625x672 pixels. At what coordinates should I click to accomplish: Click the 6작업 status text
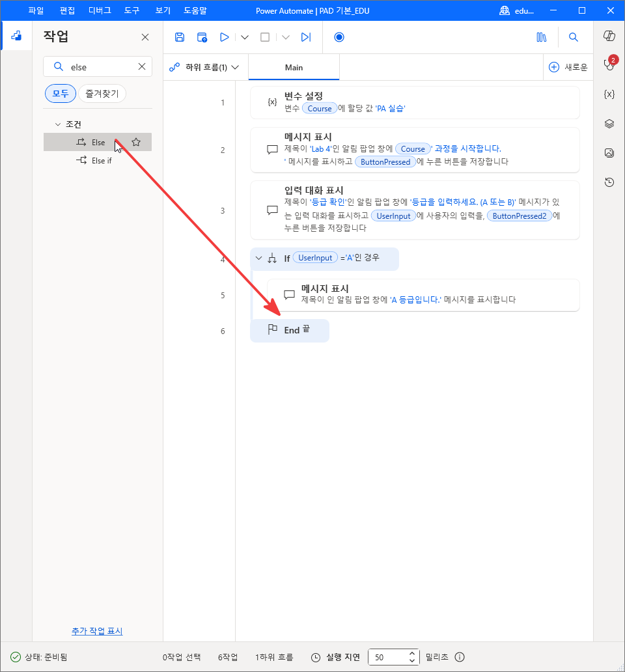(228, 657)
